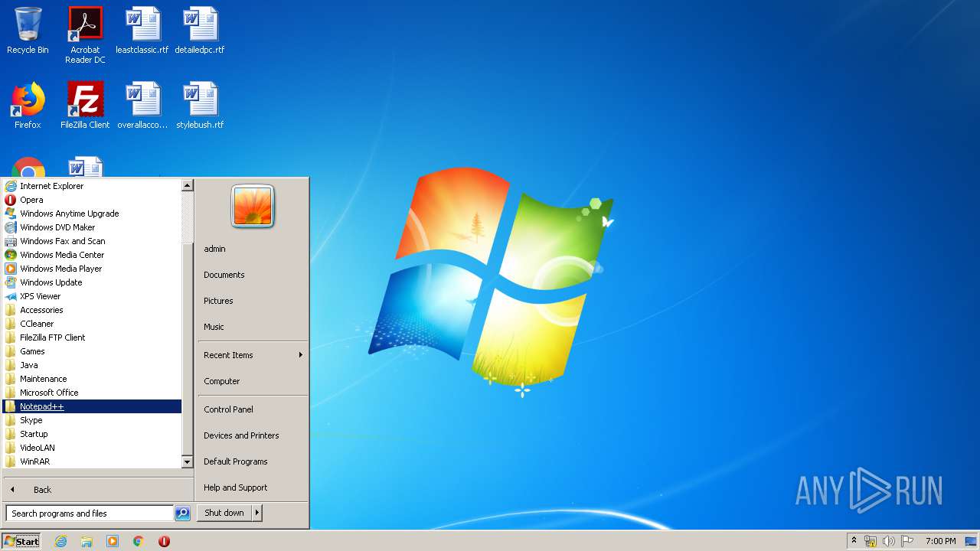Image resolution: width=980 pixels, height=551 pixels.
Task: Open the Action Center flag icon
Action: 907,541
